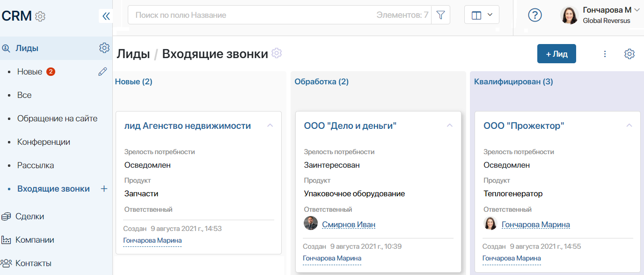Collapse the ООО "Прожектор" card via its chevron
This screenshot has width=644, height=275.
pyautogui.click(x=629, y=125)
